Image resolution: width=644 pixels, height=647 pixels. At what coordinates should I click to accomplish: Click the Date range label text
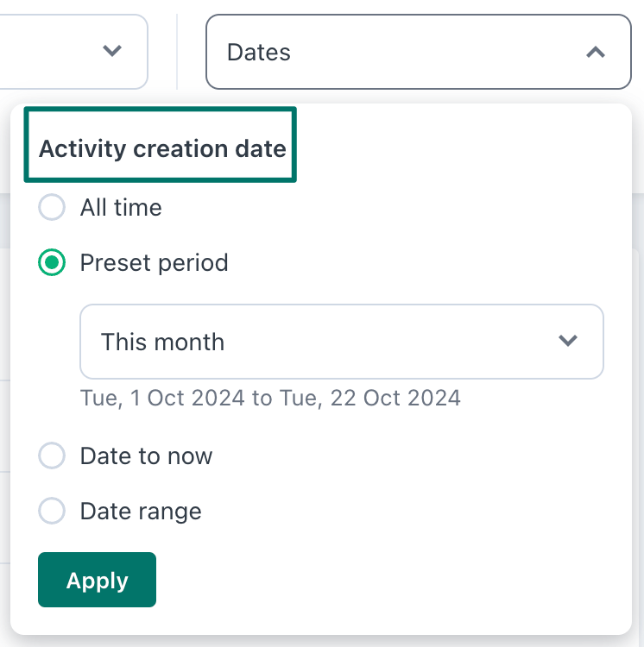click(141, 512)
